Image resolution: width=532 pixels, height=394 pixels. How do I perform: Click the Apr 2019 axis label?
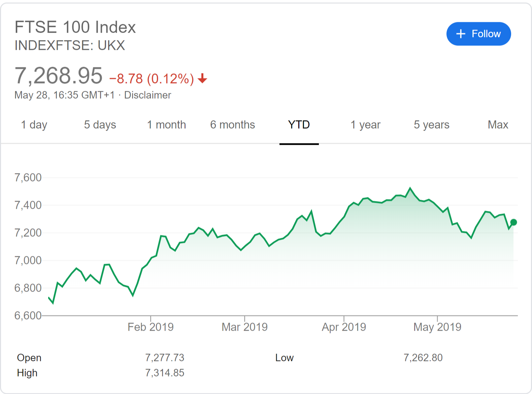pyautogui.click(x=344, y=327)
